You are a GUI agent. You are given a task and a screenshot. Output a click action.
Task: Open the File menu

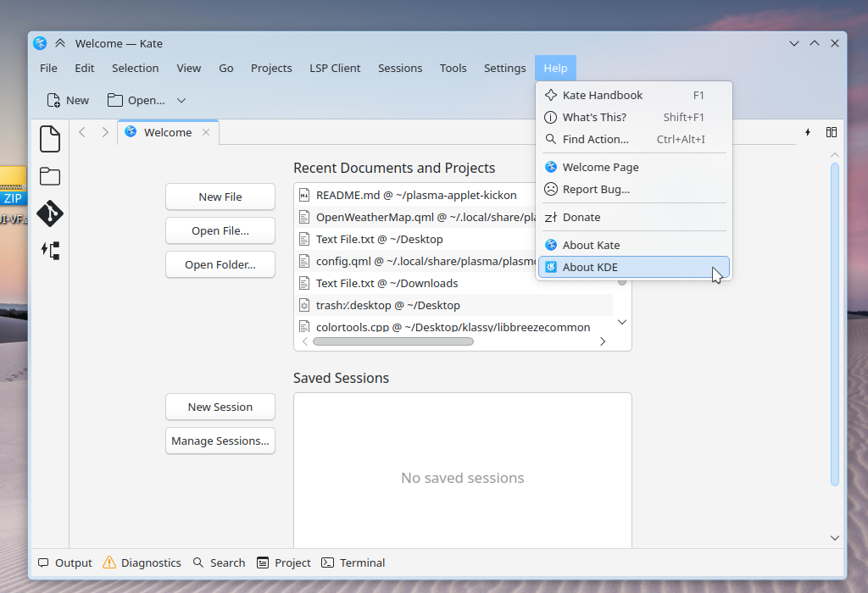click(48, 68)
